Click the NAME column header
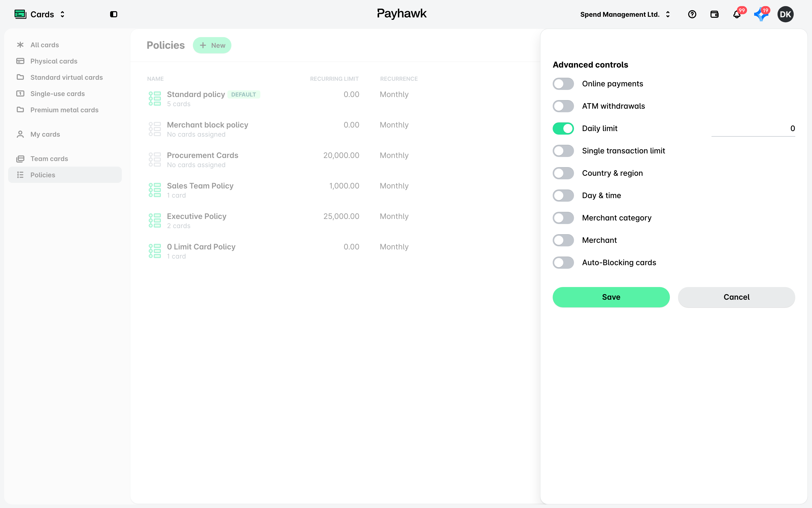The height and width of the screenshot is (508, 812). tap(155, 79)
